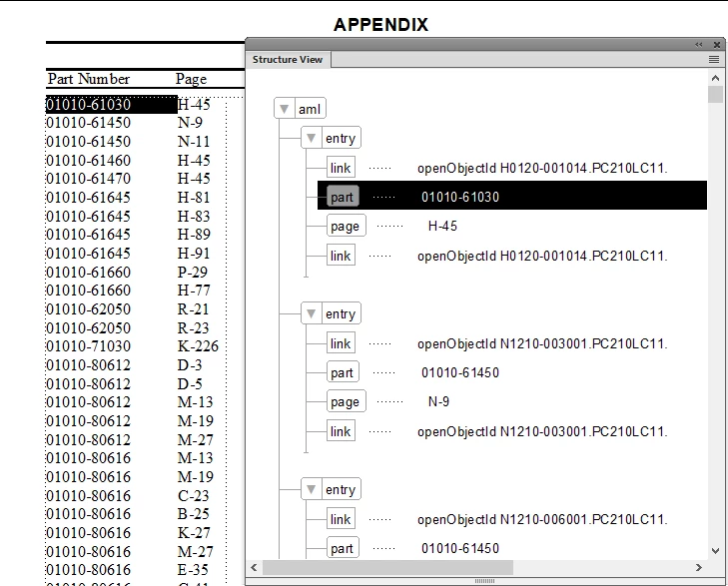Screen dimensions: 728x586
Task: Click the APPENDIX heading
Action: [380, 25]
